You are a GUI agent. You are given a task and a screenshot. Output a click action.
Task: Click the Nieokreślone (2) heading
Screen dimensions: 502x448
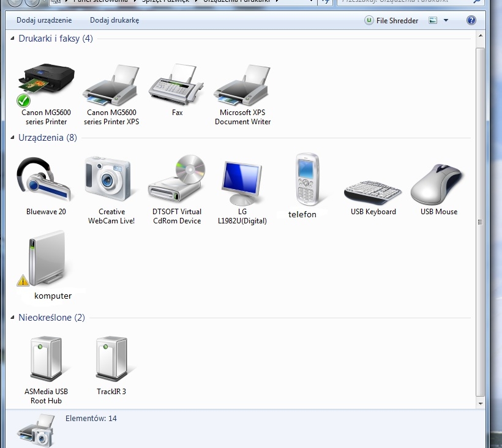(51, 318)
